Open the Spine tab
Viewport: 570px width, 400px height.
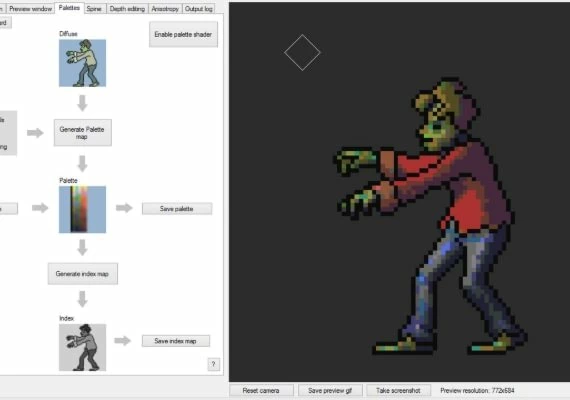click(x=94, y=9)
